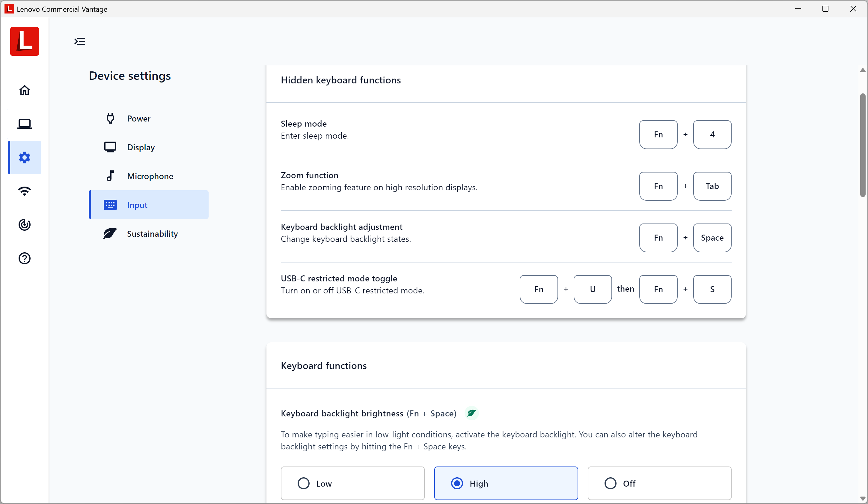Click the circular power icon in sidebar
868x504 pixels.
(x=25, y=225)
